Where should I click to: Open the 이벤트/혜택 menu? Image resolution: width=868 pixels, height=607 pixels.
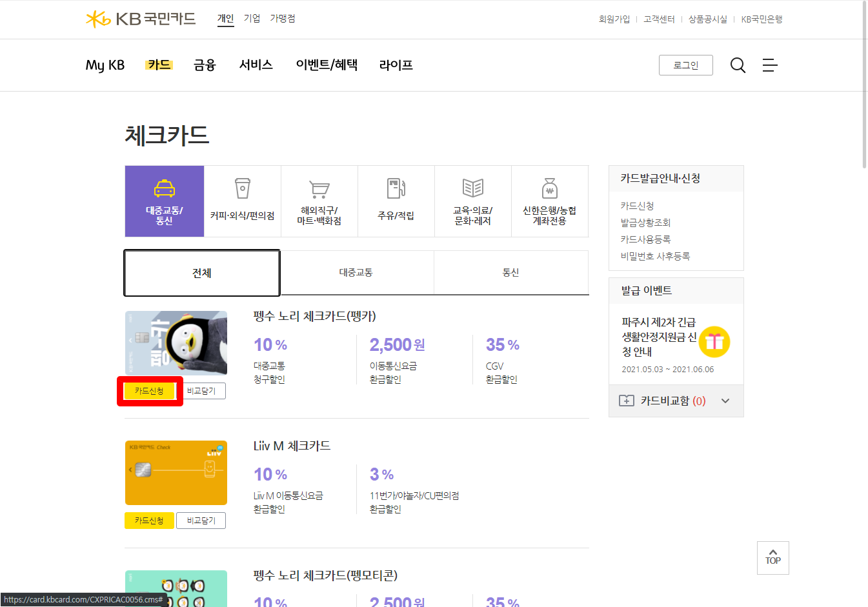point(327,65)
